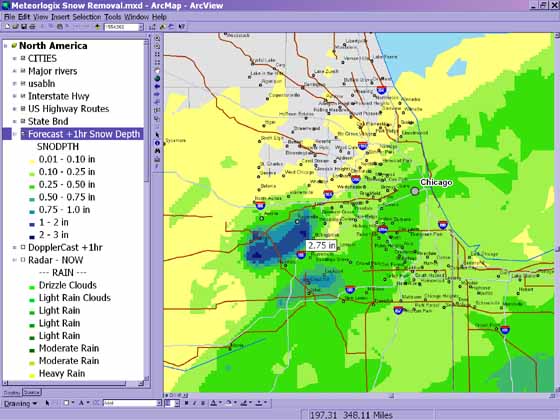Open the Edit menu

(24, 17)
